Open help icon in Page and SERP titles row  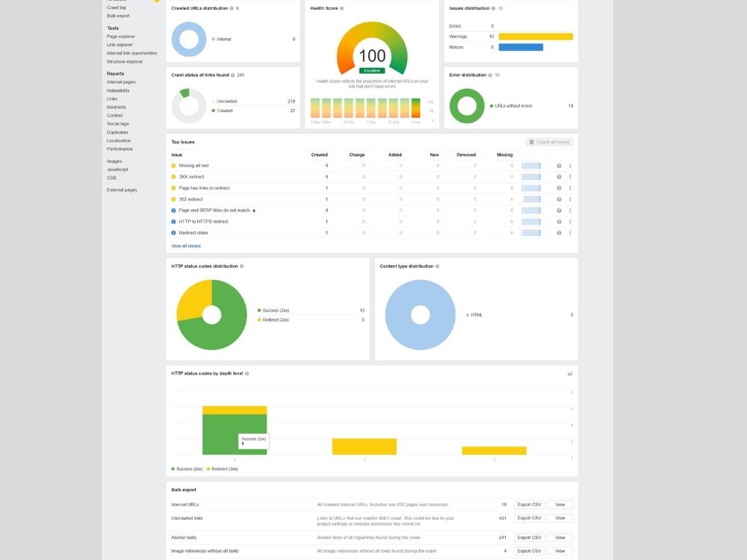point(559,211)
